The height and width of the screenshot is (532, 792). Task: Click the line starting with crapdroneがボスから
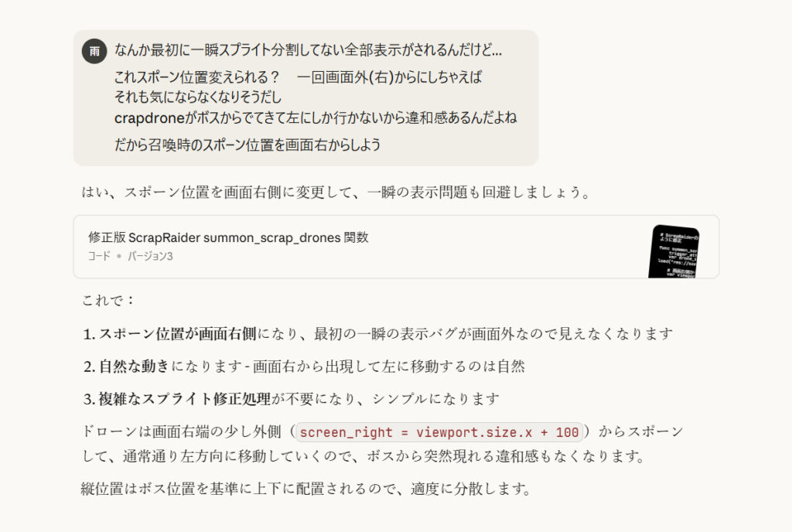point(316,118)
